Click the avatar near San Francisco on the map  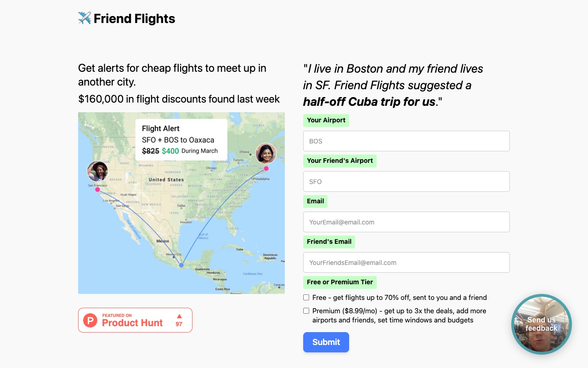pyautogui.click(x=97, y=171)
